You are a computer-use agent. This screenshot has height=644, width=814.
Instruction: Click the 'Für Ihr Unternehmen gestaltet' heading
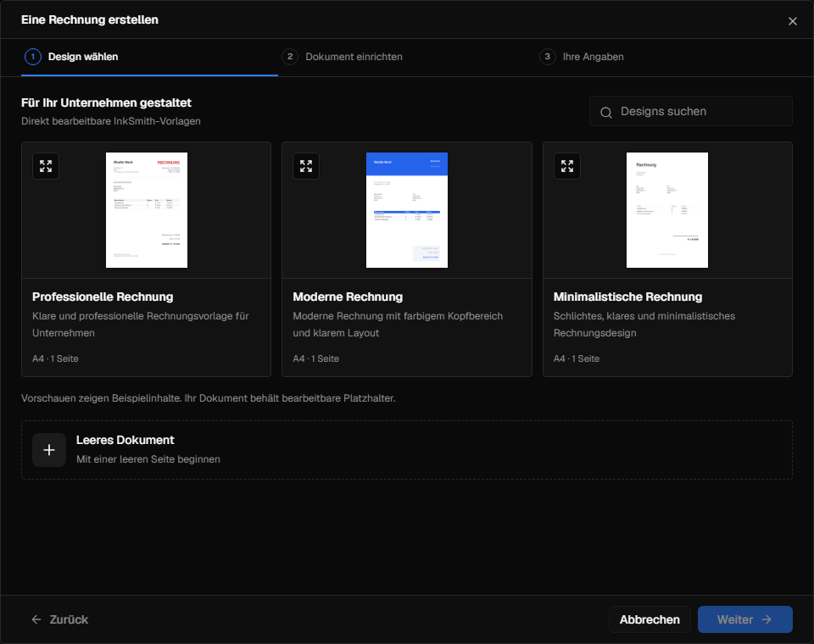pos(107,103)
